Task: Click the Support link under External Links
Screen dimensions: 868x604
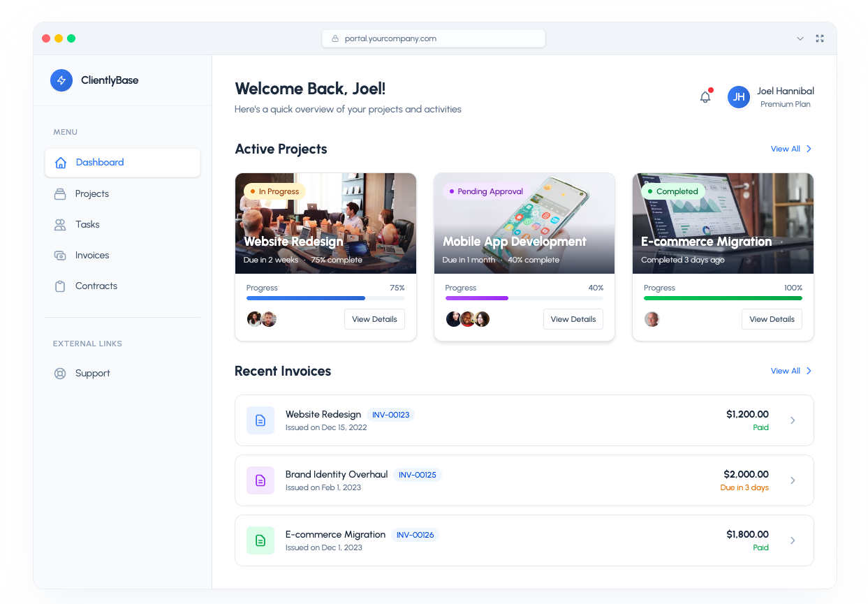Action: point(93,373)
